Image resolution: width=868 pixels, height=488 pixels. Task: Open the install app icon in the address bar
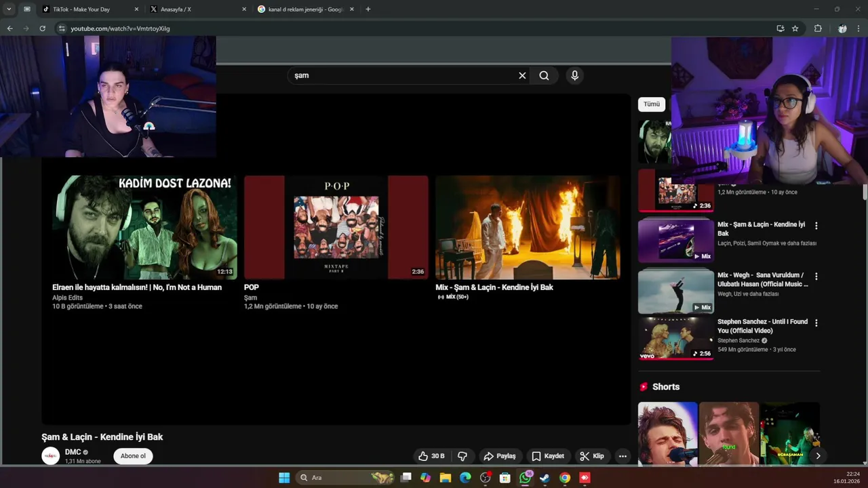781,28
